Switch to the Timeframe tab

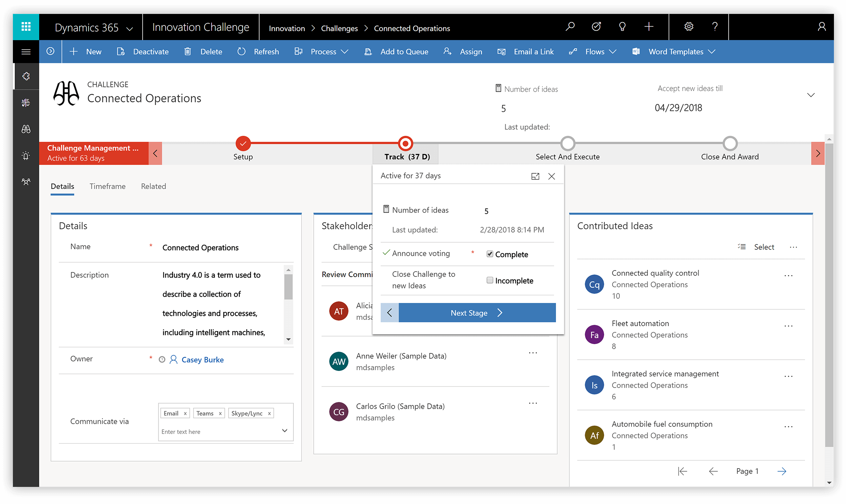point(107,186)
